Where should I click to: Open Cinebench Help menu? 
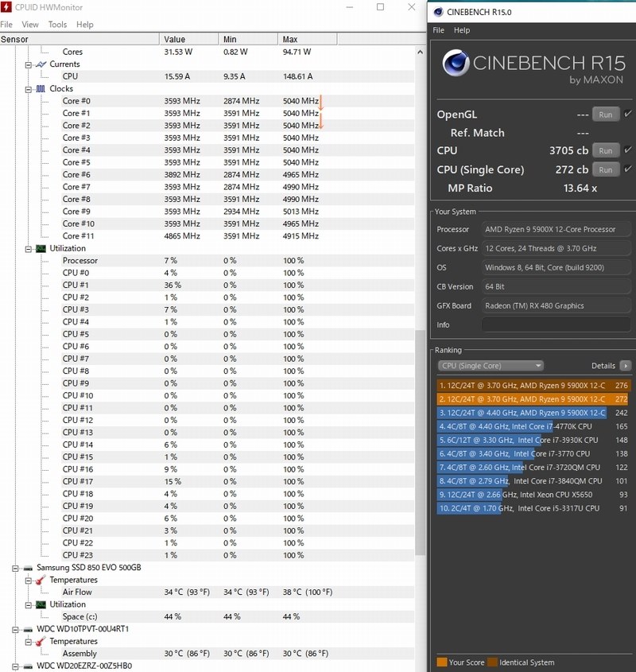coord(462,30)
